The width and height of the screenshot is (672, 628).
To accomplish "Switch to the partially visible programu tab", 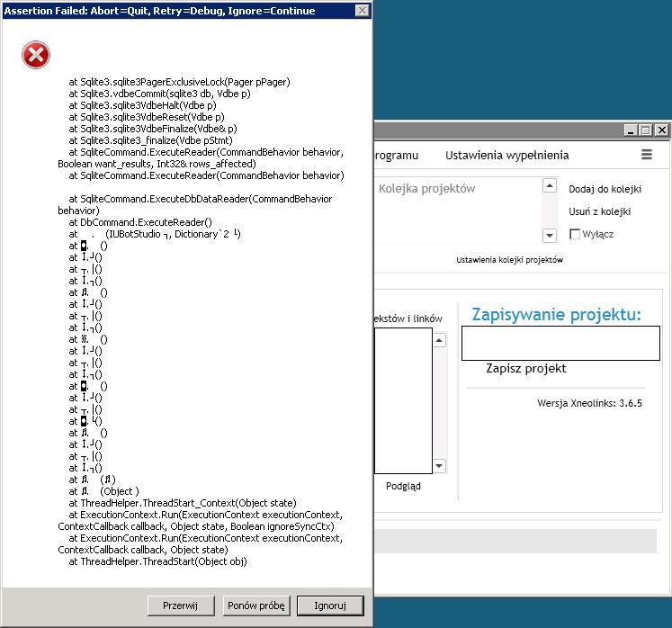I will [397, 155].
